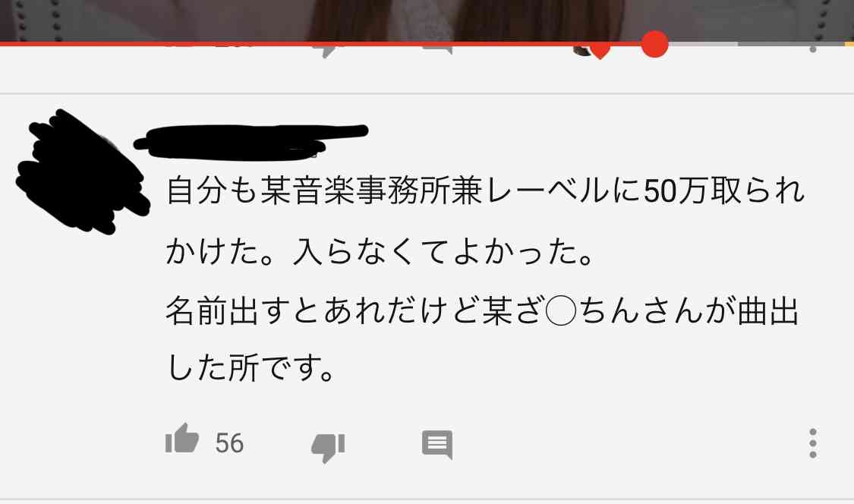Open the blacked-out commenter username
This screenshot has width=854, height=504.
coord(251,142)
